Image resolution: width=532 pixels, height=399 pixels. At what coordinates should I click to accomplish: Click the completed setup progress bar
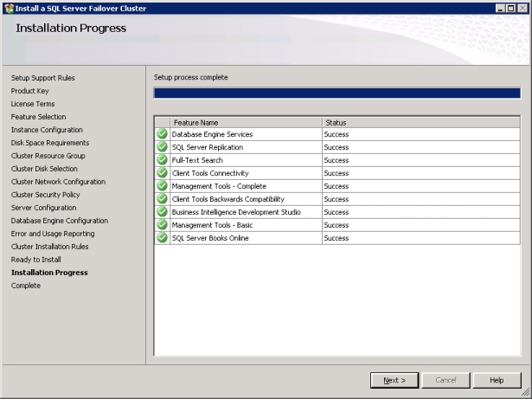pyautogui.click(x=337, y=93)
